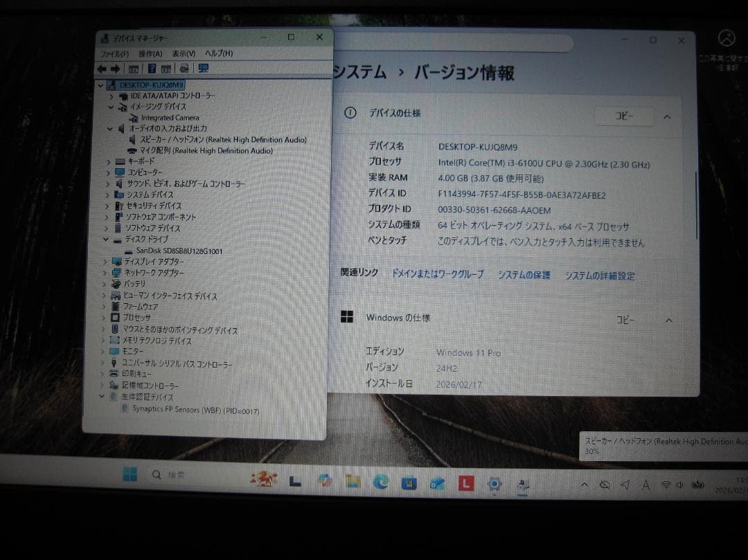748x560 pixels.
Task: Open the Windows Start button
Action: coord(130,473)
